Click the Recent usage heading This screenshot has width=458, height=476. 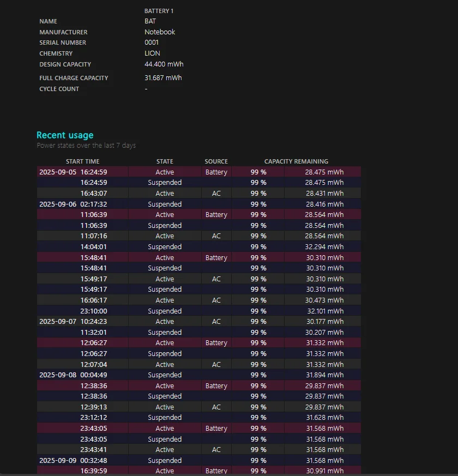tap(65, 135)
